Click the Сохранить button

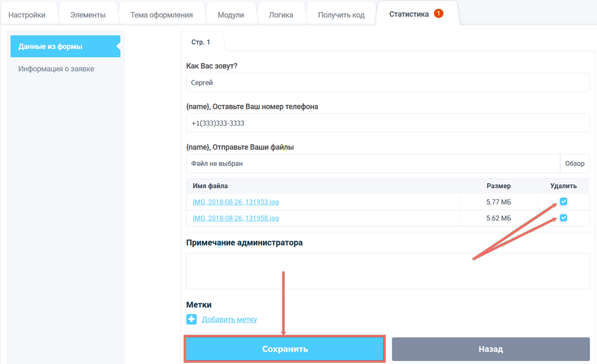click(x=284, y=348)
